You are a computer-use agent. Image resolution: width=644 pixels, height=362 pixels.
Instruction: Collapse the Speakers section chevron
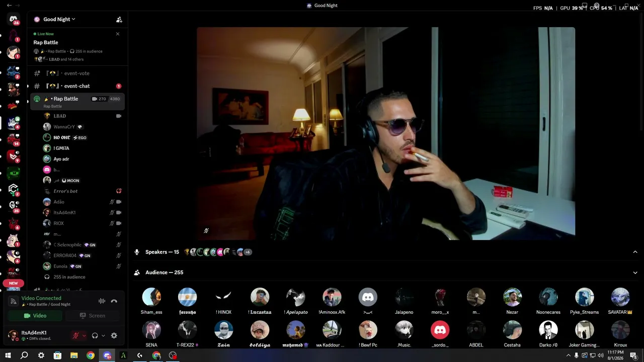(x=635, y=252)
